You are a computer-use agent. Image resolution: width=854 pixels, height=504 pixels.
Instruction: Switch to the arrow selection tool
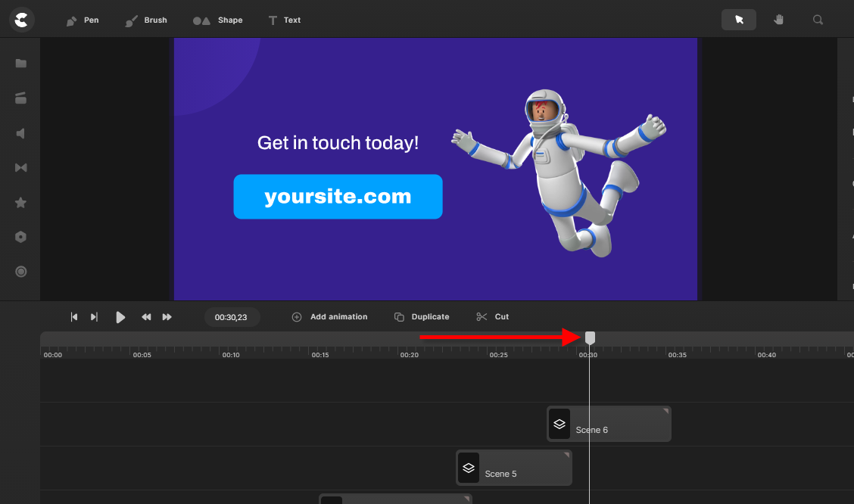(x=739, y=20)
